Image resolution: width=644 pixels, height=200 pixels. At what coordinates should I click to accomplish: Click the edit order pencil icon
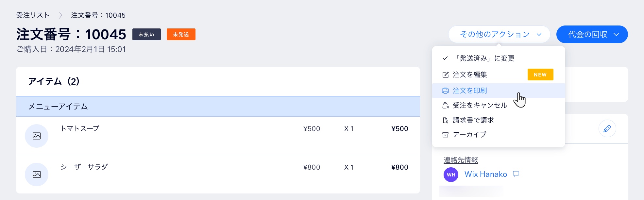point(445,75)
